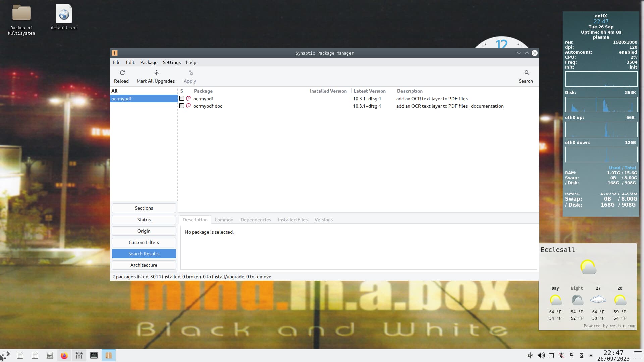
Task: Click the Search Results button
Action: 144,254
